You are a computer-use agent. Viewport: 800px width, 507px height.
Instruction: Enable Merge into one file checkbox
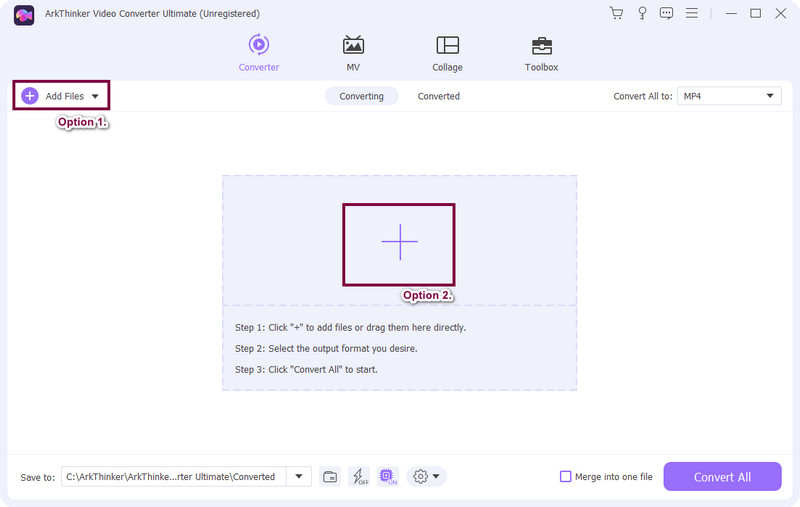pos(565,476)
